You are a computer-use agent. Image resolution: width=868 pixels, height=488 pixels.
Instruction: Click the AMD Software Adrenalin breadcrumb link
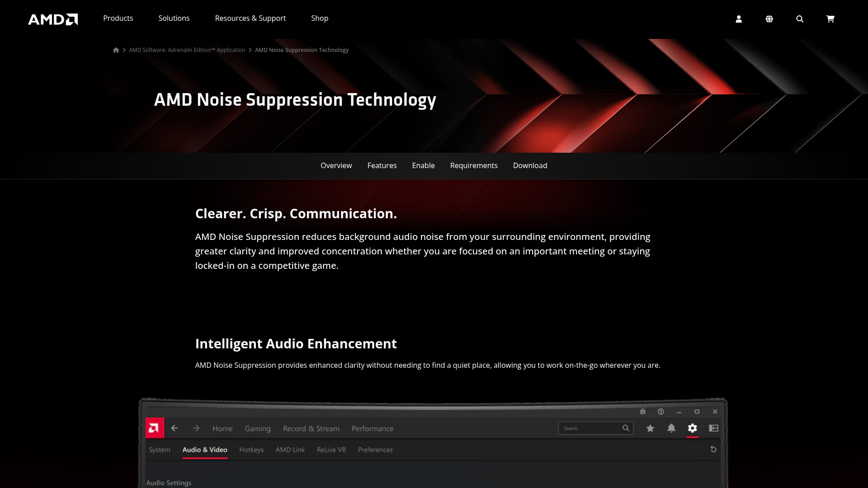coord(187,50)
